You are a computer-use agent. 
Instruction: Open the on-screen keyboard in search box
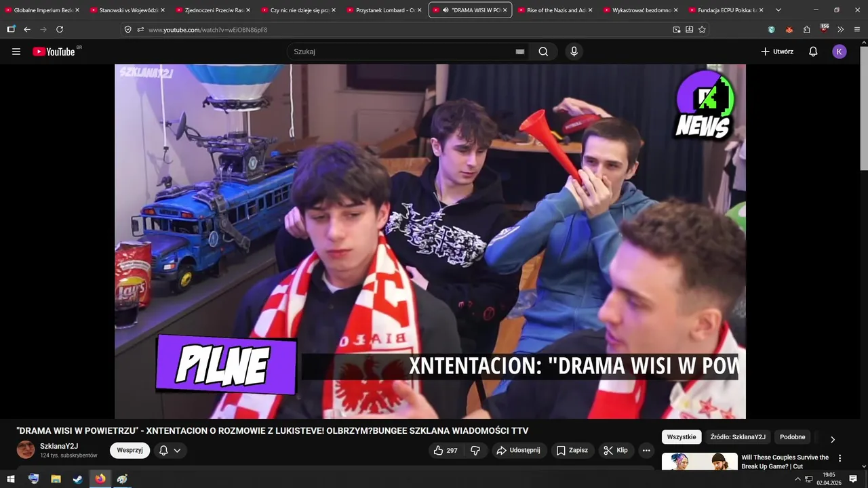520,52
